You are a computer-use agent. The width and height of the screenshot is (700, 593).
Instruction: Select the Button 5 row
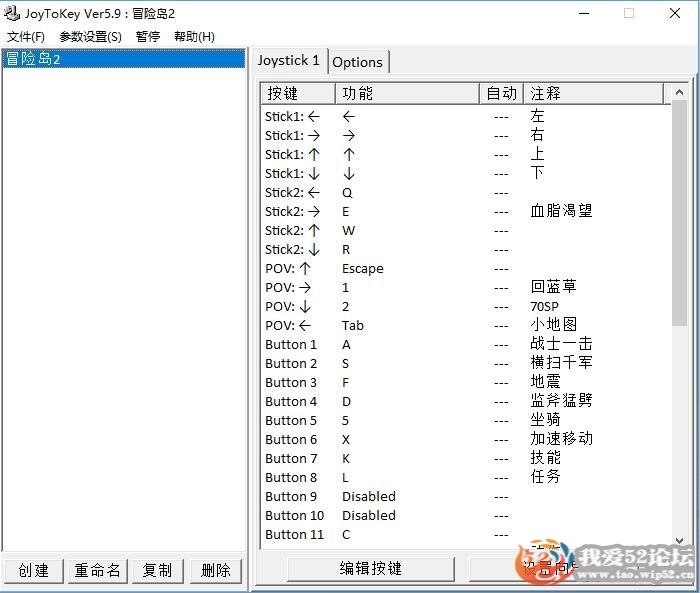tap(466, 420)
